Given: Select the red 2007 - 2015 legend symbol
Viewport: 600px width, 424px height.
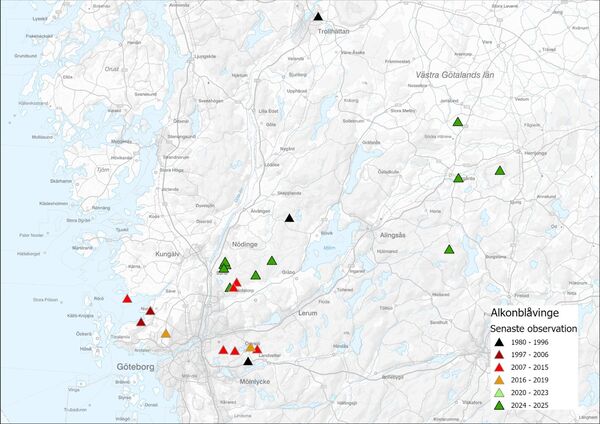Looking at the screenshot, I should pyautogui.click(x=499, y=368).
